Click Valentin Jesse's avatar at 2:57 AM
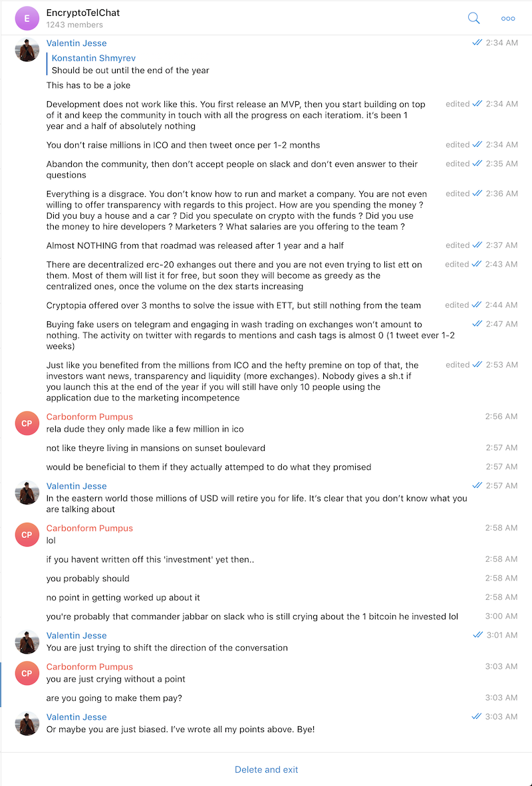Image resolution: width=532 pixels, height=786 pixels. [x=27, y=492]
